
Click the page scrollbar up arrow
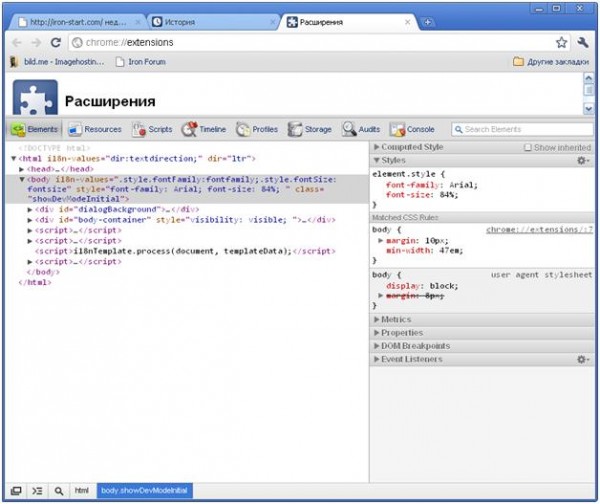click(589, 78)
